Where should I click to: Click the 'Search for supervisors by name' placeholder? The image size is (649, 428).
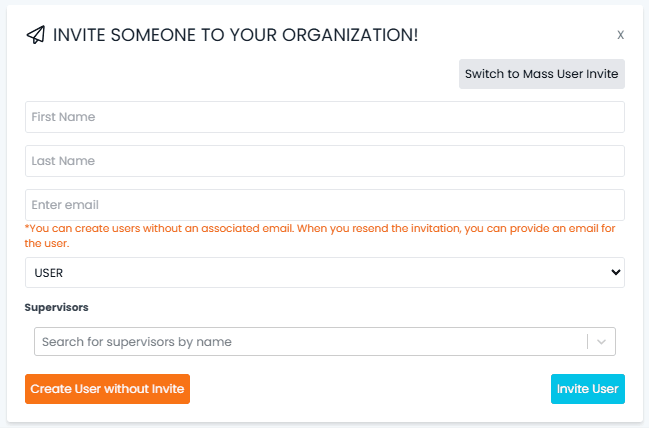click(x=137, y=342)
